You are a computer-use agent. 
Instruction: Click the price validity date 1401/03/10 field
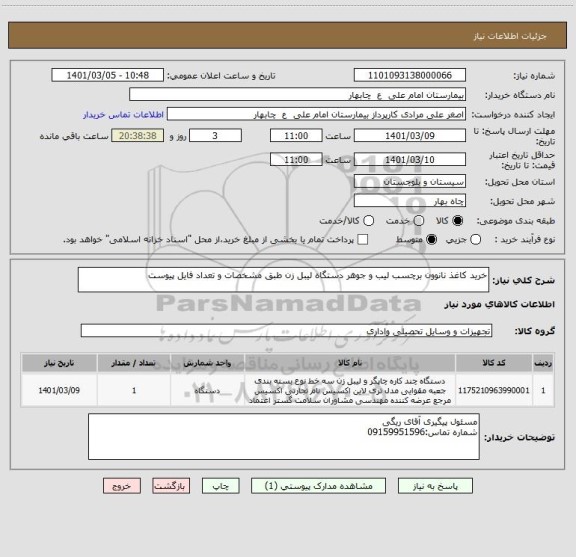pyautogui.click(x=410, y=159)
